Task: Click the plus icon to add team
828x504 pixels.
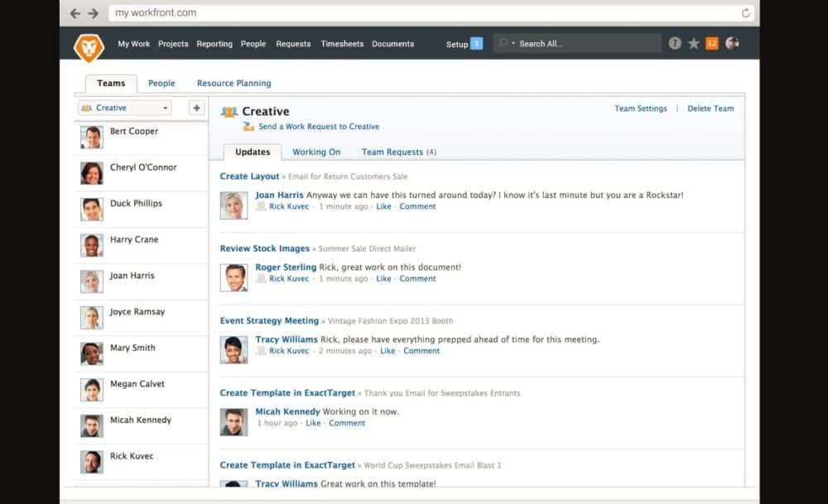Action: point(196,108)
